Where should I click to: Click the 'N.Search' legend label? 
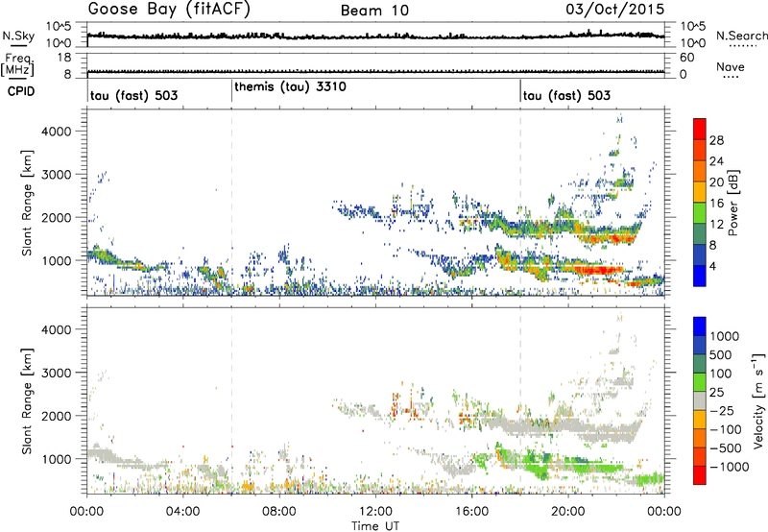pos(741,36)
